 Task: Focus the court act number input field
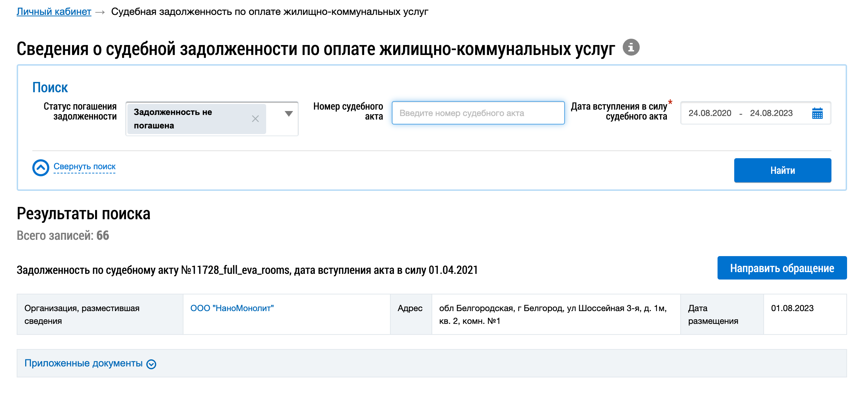[x=478, y=113]
